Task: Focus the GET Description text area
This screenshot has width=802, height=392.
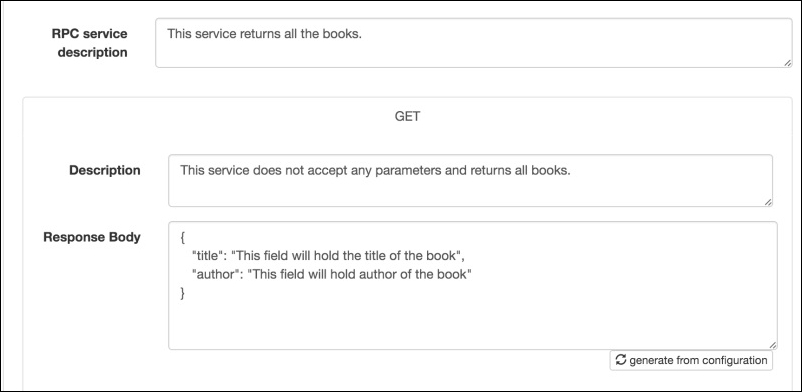Action: coord(471,181)
